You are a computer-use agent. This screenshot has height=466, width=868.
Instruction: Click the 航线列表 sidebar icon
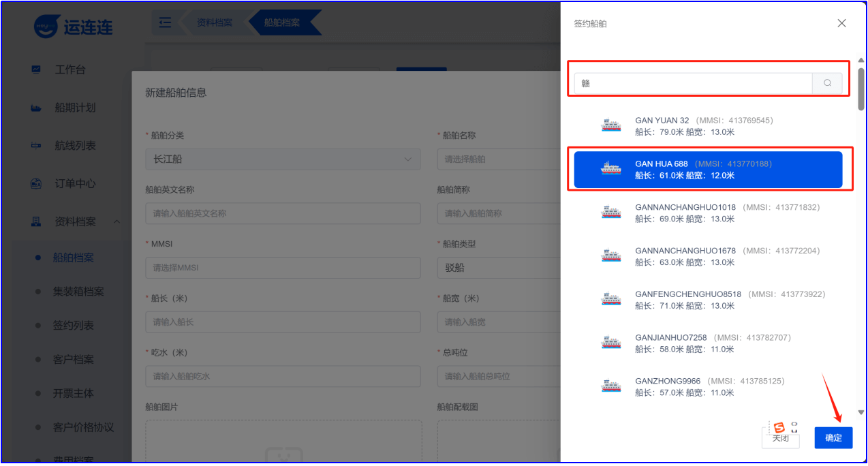coord(36,146)
